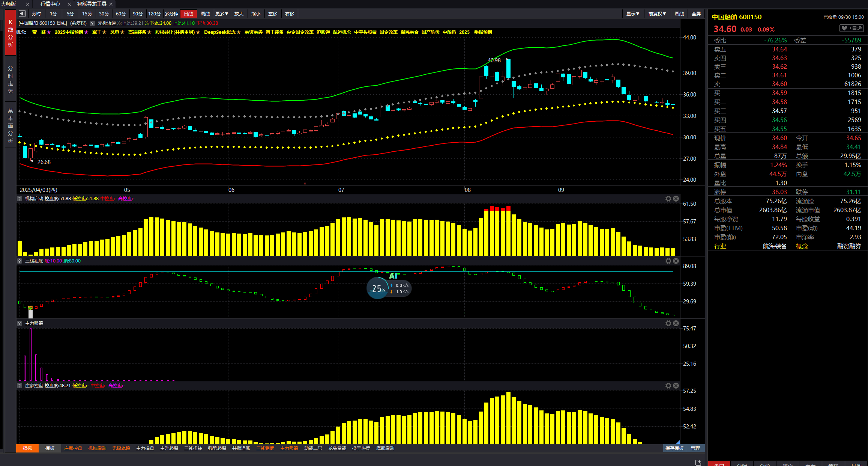This screenshot has width=868, height=466.
Task: Close the 三线狙庞 indicator panel
Action: click(676, 261)
